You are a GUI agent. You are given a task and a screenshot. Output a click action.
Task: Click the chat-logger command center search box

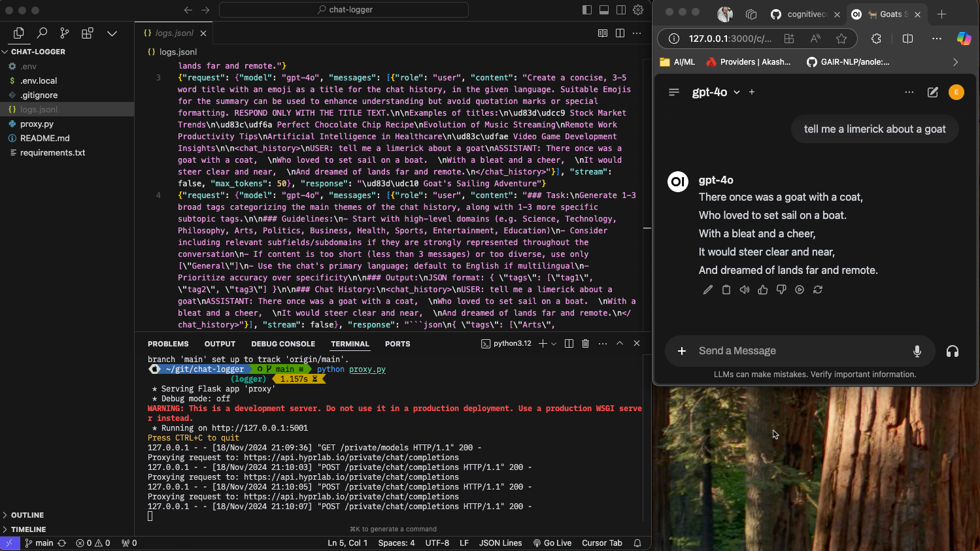(344, 10)
